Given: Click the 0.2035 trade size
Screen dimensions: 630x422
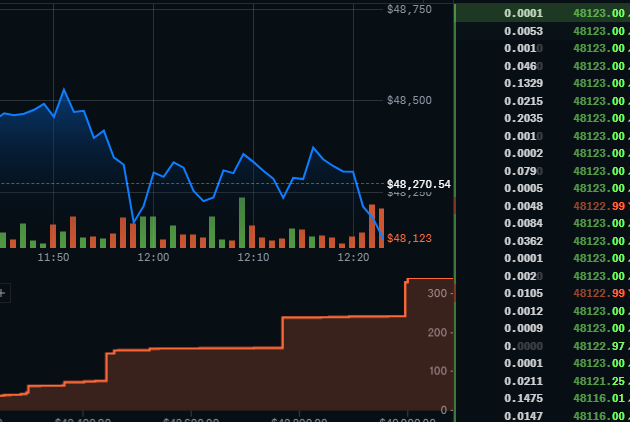Looking at the screenshot, I should click(524, 118).
